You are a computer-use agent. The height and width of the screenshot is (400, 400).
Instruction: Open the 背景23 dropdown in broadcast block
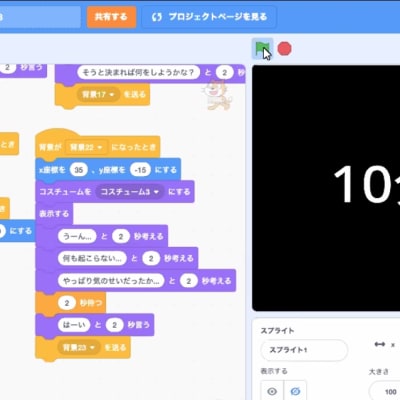tap(79, 347)
